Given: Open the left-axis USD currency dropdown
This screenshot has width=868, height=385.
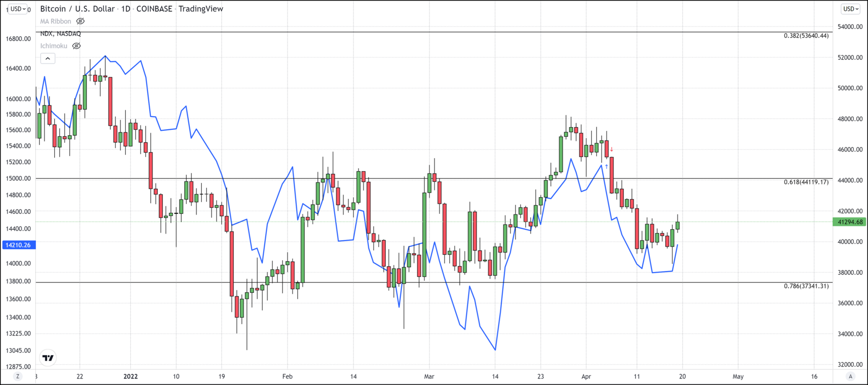Looking at the screenshot, I should tap(18, 9).
